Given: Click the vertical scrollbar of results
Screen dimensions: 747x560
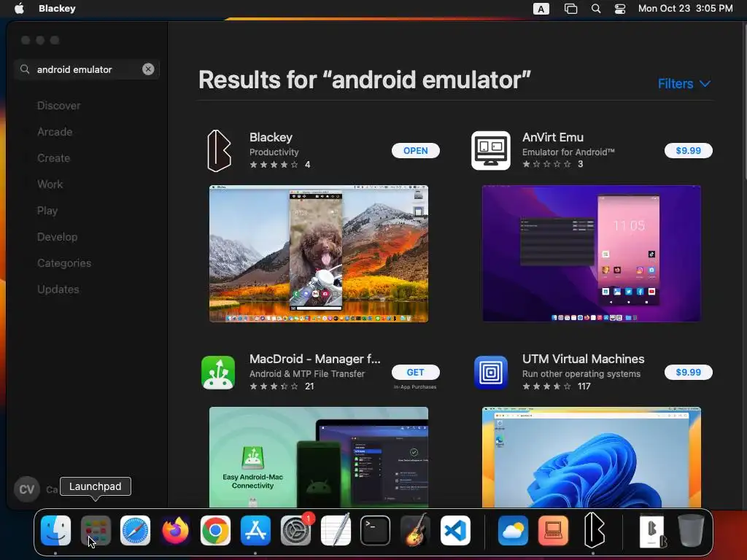Looking at the screenshot, I should click(x=744, y=102).
